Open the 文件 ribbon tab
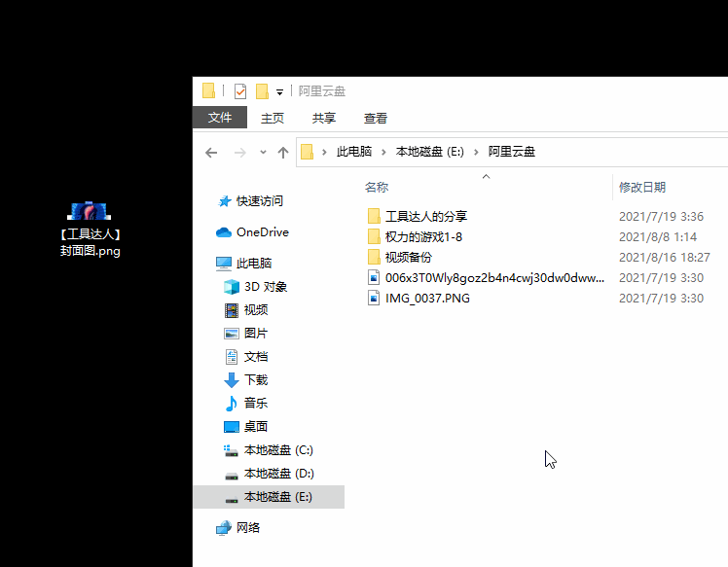728x567 pixels. click(x=220, y=118)
